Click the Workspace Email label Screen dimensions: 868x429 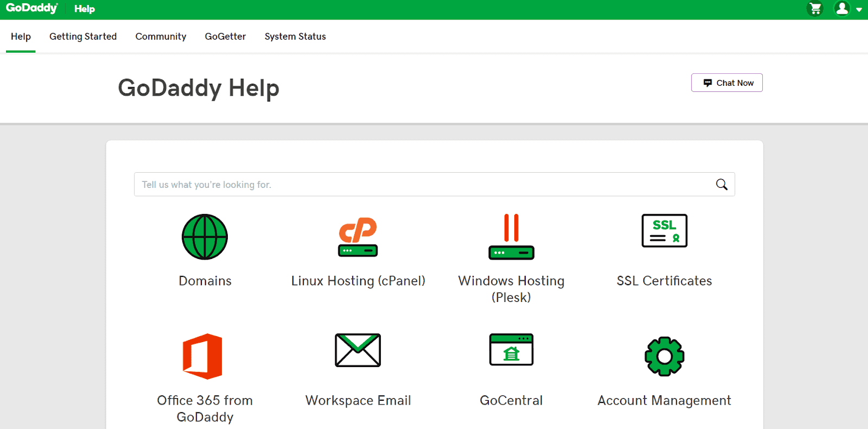[358, 400]
